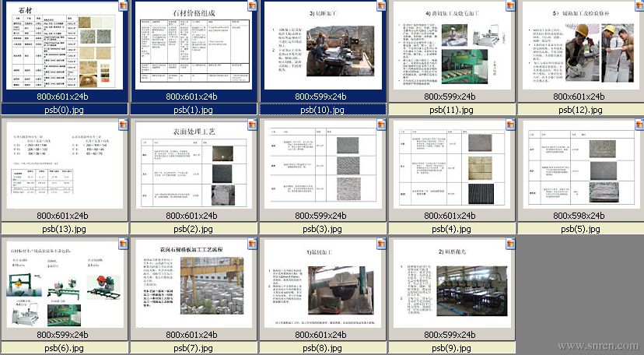644x355 pixels.
Task: Click file type icon on psb(8).jpg
Action: [x=382, y=244]
